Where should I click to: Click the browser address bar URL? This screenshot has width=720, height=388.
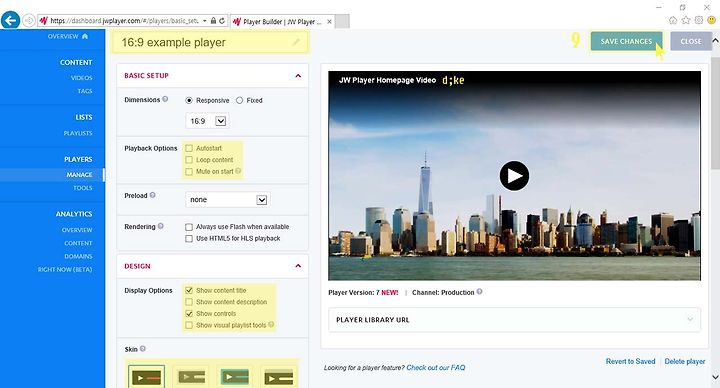click(x=124, y=21)
